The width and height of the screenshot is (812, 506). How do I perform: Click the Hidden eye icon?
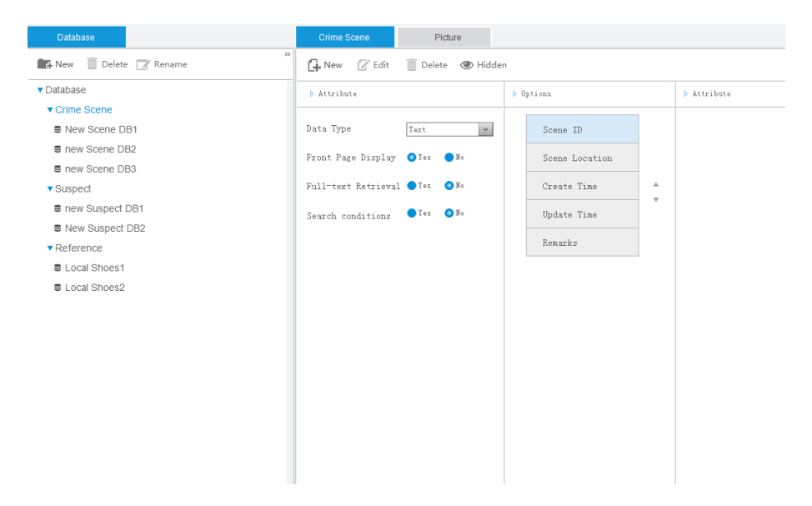(467, 65)
